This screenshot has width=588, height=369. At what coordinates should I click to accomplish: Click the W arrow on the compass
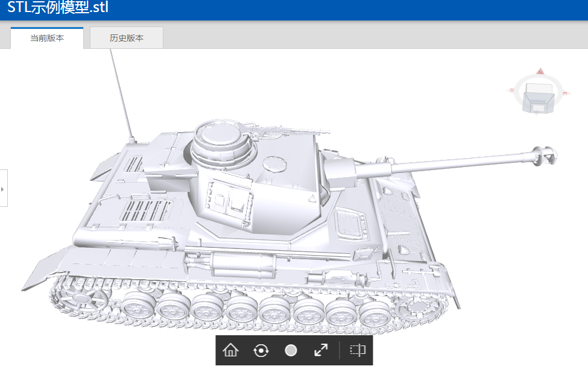tap(512, 90)
